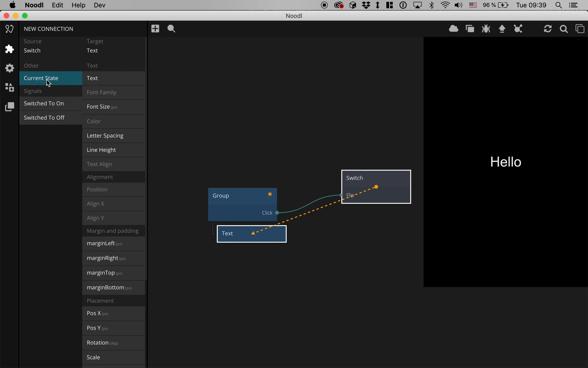Choose Pos X as target input

coord(114,314)
